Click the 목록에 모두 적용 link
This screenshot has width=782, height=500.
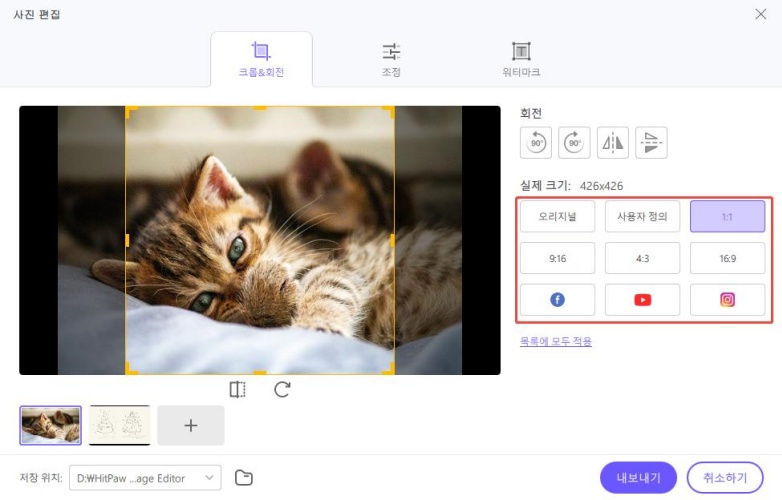(556, 341)
